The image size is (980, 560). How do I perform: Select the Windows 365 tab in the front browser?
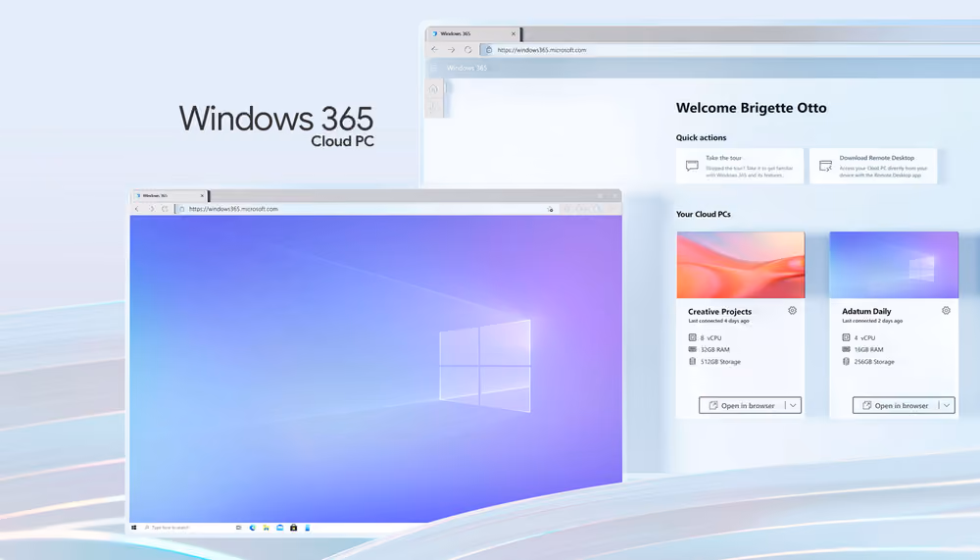[169, 196]
